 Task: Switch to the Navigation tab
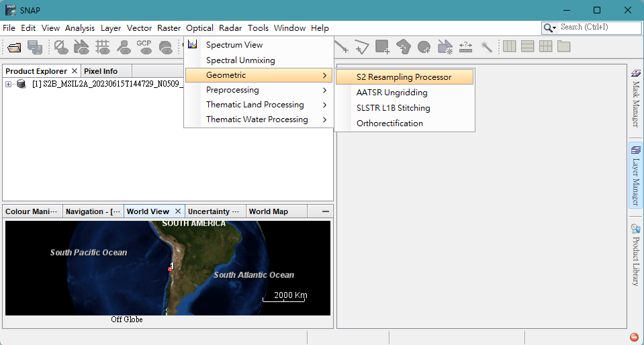pyautogui.click(x=93, y=211)
